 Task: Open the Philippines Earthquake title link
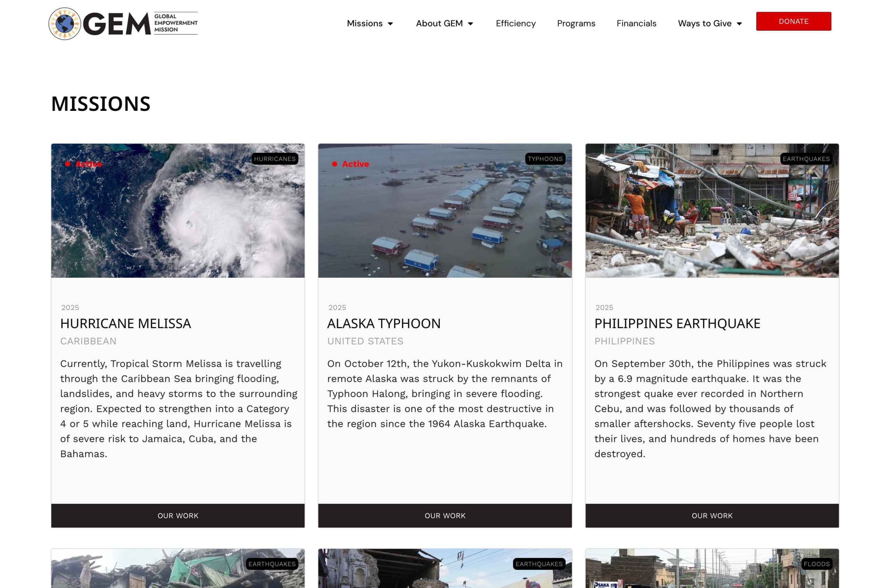(677, 323)
